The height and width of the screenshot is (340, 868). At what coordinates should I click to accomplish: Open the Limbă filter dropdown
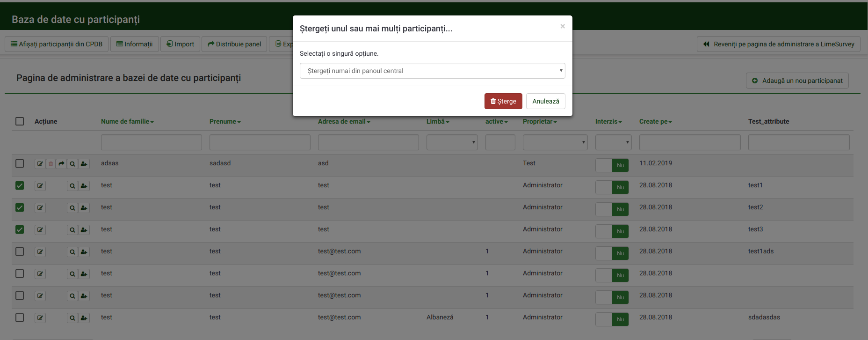pos(452,142)
